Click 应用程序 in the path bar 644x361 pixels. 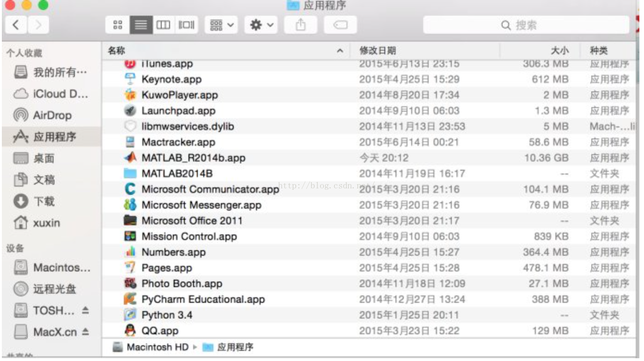[x=229, y=347]
